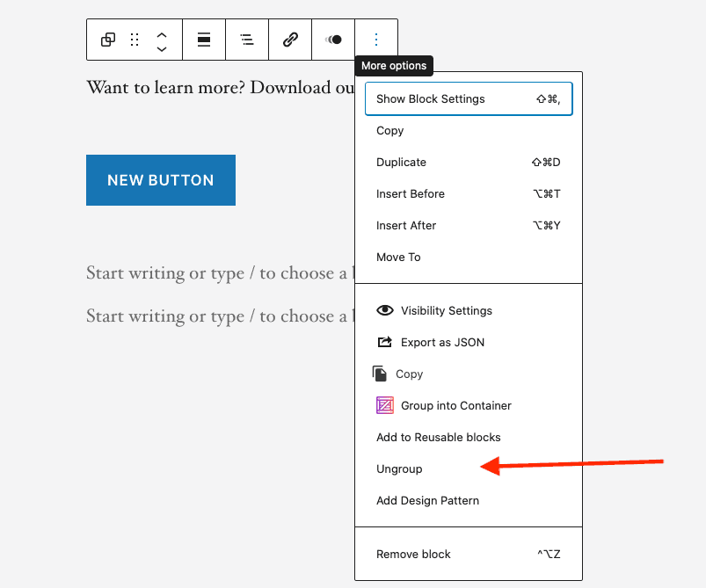Screen dimensions: 706x588
Task: Click the Export as JSON icon
Action: [x=384, y=342]
